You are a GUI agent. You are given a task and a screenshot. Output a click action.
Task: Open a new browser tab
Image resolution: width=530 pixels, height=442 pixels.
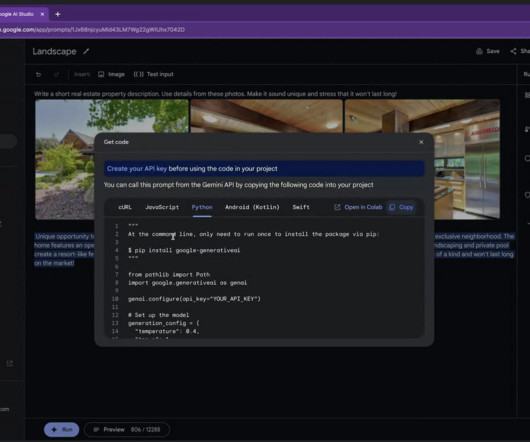click(x=58, y=14)
